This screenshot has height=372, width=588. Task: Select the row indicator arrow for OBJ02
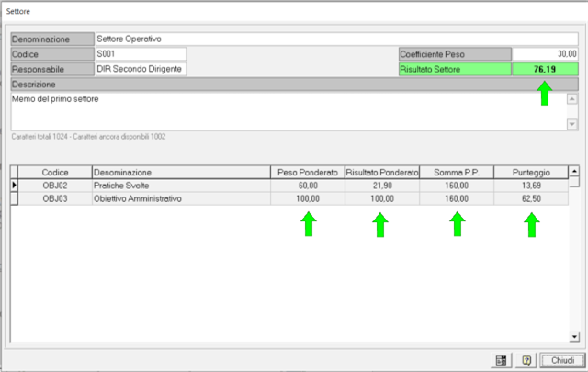(14, 186)
